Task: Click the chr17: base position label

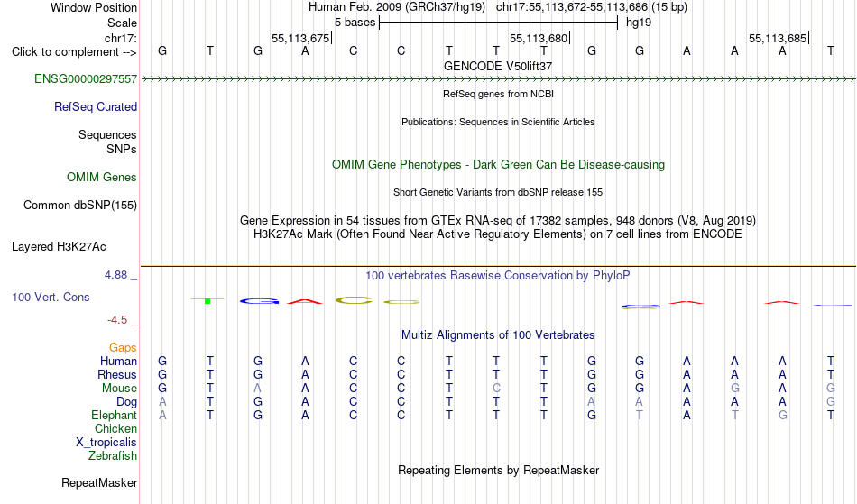Action: pos(121,38)
